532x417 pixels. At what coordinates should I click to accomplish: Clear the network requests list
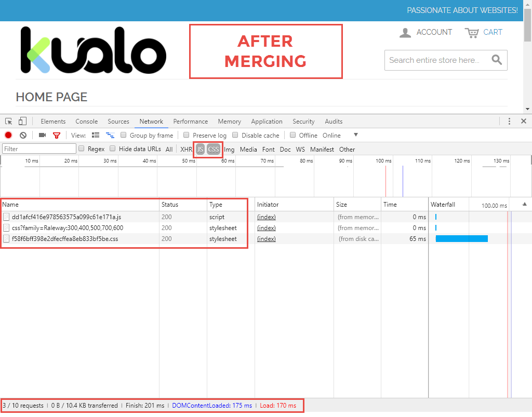pyautogui.click(x=23, y=135)
